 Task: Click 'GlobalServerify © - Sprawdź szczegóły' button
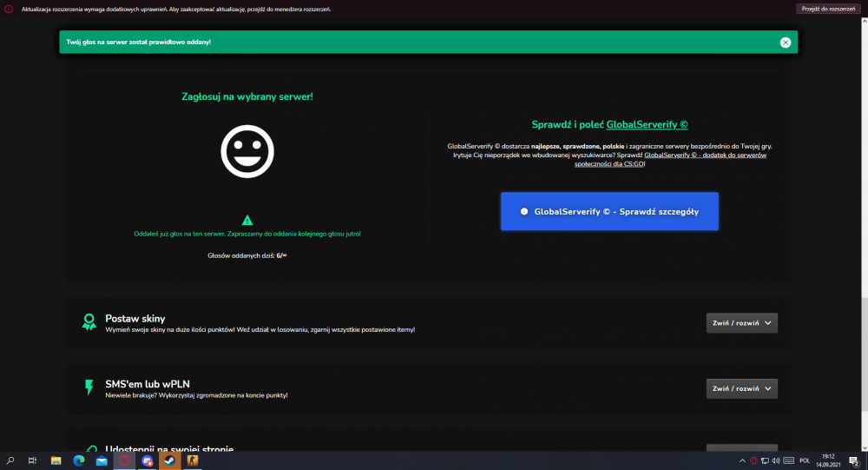[609, 211]
